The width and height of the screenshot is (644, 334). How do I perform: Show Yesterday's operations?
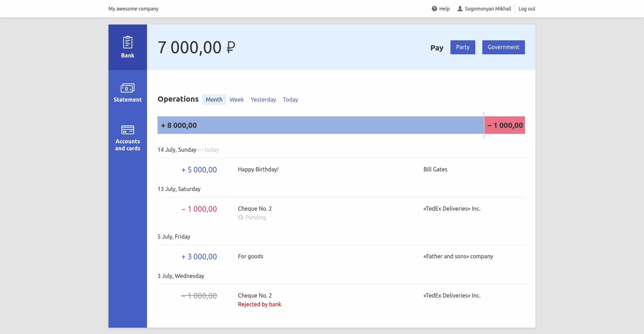point(263,100)
